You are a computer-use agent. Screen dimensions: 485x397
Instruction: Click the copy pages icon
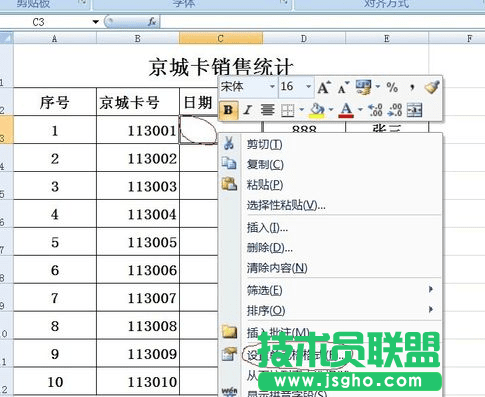[229, 163]
